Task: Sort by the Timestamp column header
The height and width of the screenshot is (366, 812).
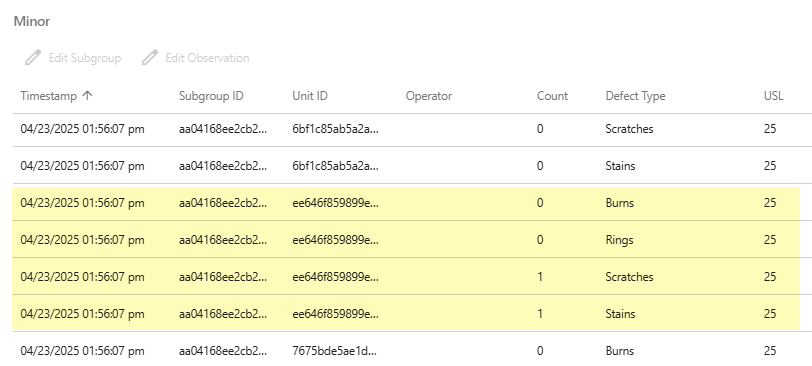Action: (x=49, y=96)
